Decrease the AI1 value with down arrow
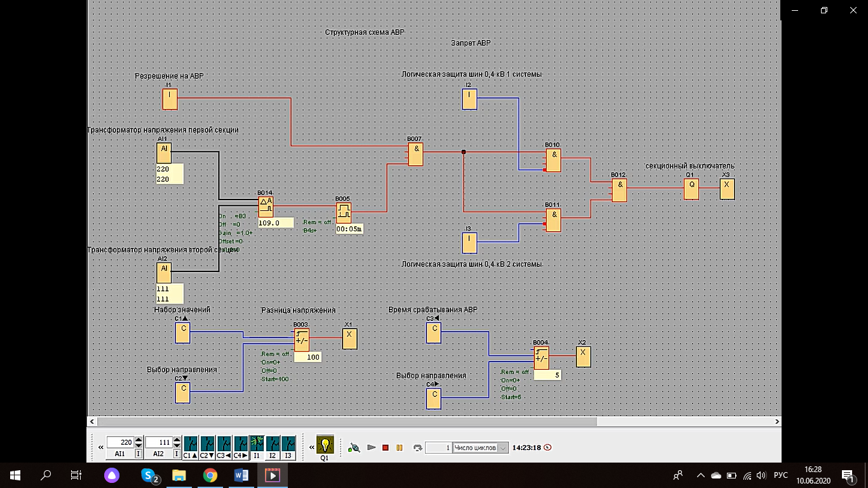Screen dimensions: 868x488 click(x=139, y=445)
